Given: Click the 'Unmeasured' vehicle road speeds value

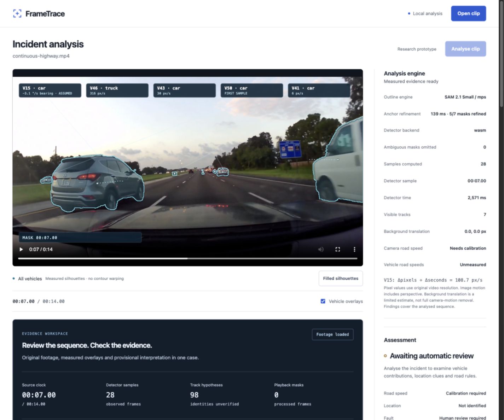Looking at the screenshot, I should [473, 264].
